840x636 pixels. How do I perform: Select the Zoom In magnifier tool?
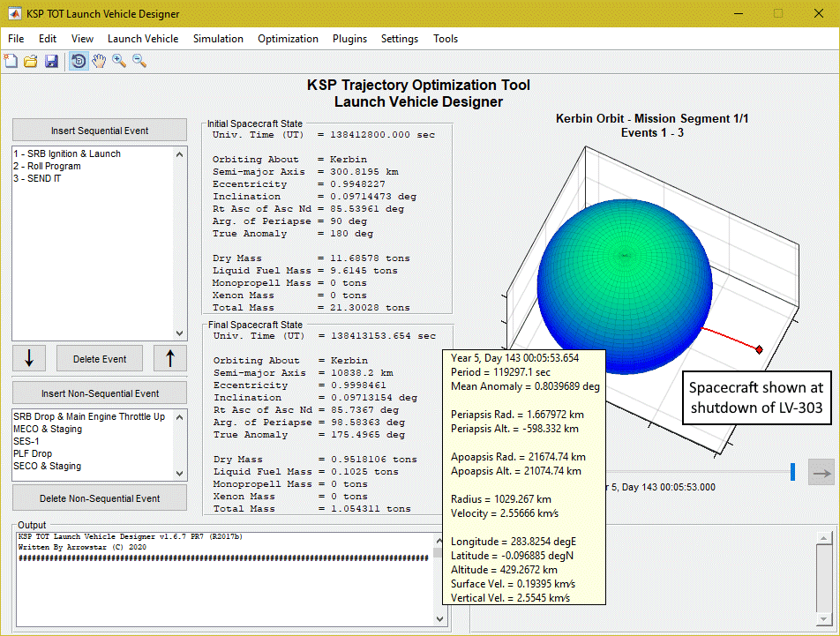pos(119,61)
